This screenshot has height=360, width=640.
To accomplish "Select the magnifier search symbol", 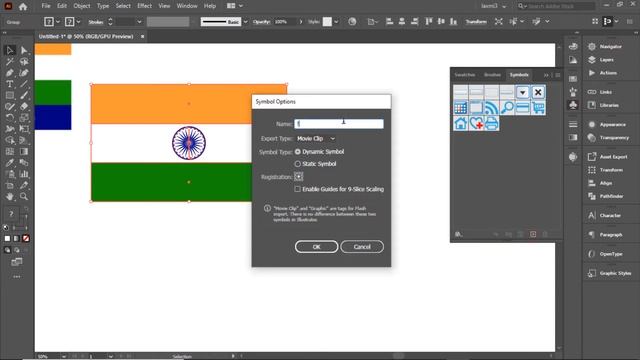I will point(507,108).
